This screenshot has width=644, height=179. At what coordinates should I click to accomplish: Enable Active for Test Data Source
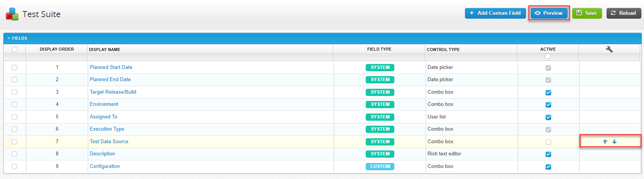[549, 142]
